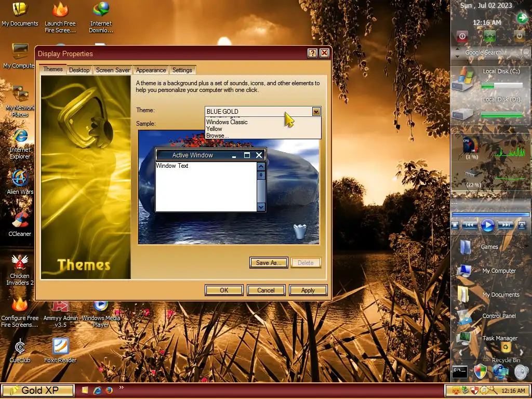Expand the Theme dropdown arrow
532x399 pixels.
(316, 111)
